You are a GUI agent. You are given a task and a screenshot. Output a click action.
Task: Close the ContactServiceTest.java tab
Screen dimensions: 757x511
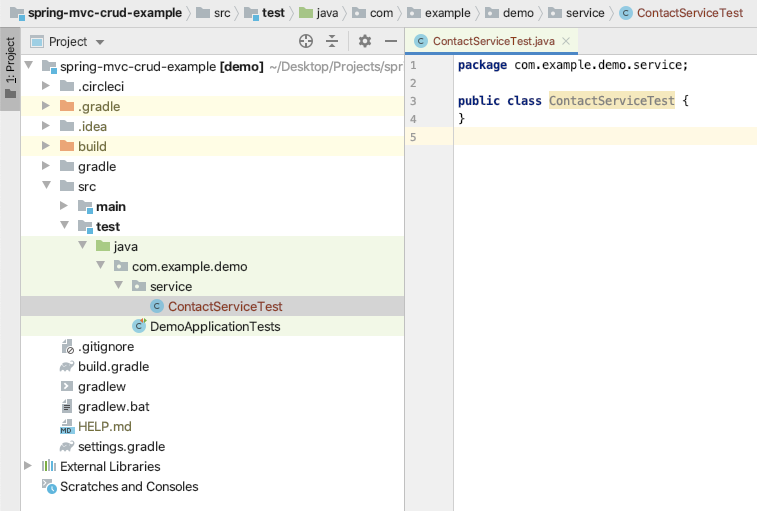(566, 42)
